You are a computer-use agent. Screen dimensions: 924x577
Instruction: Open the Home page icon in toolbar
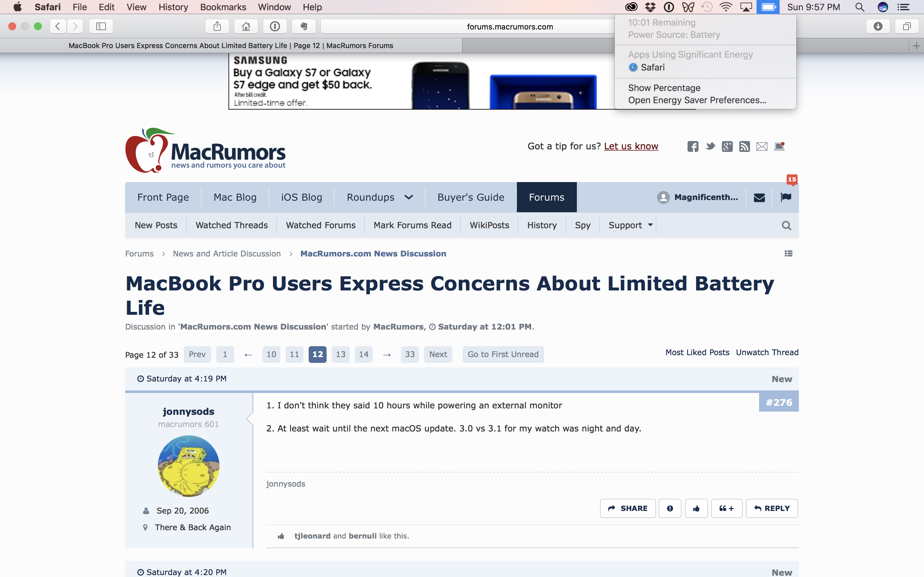(x=246, y=26)
